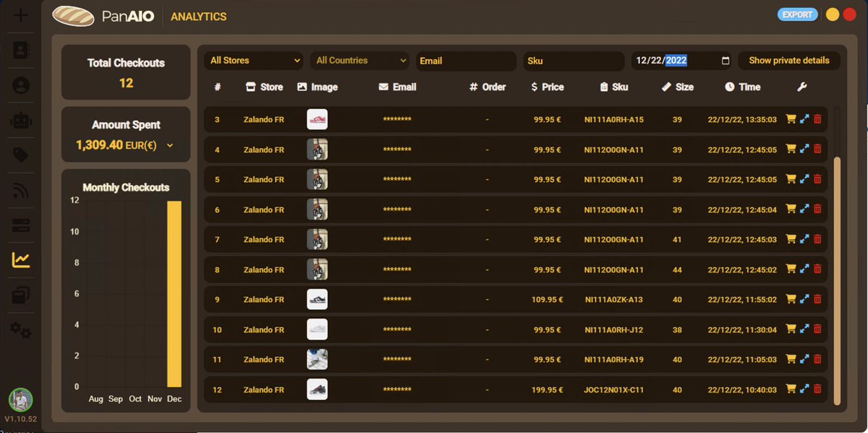This screenshot has height=433, width=868.
Task: Click the Price column header
Action: click(x=547, y=87)
